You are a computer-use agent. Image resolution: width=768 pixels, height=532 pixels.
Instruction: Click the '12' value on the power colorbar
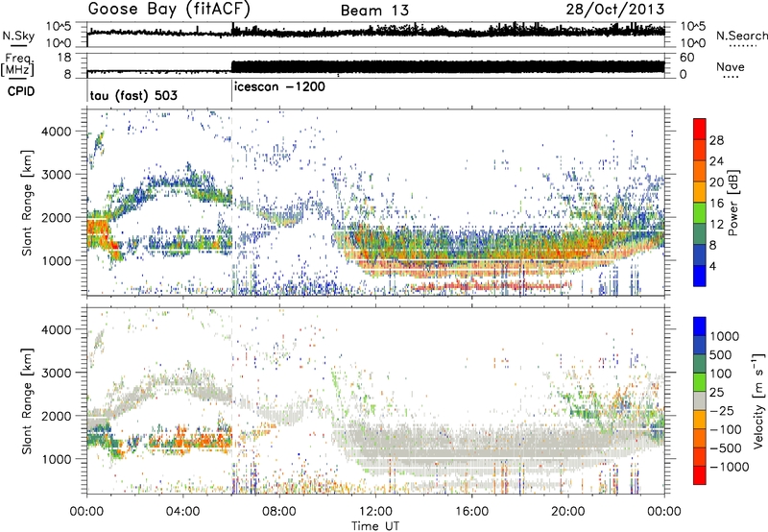point(716,225)
